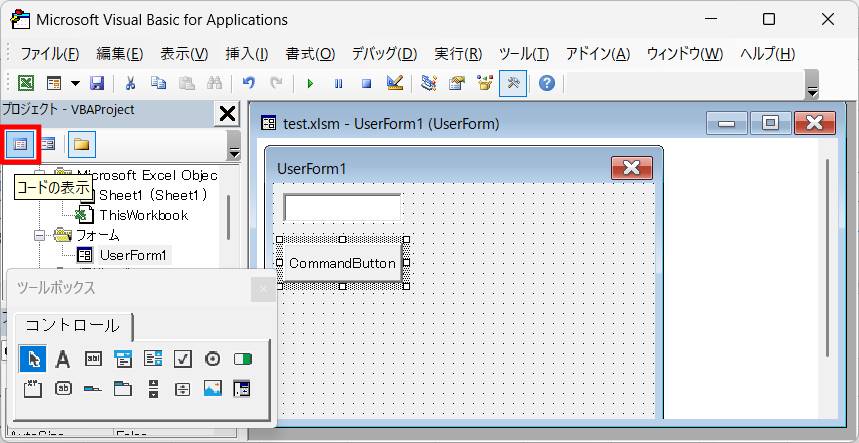Choose the ToggleButton control in the toolbox

[x=243, y=359]
